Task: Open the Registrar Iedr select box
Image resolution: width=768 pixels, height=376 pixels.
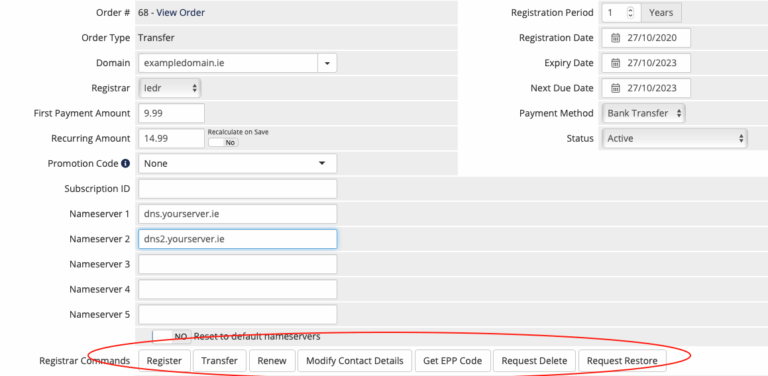Action: point(170,88)
